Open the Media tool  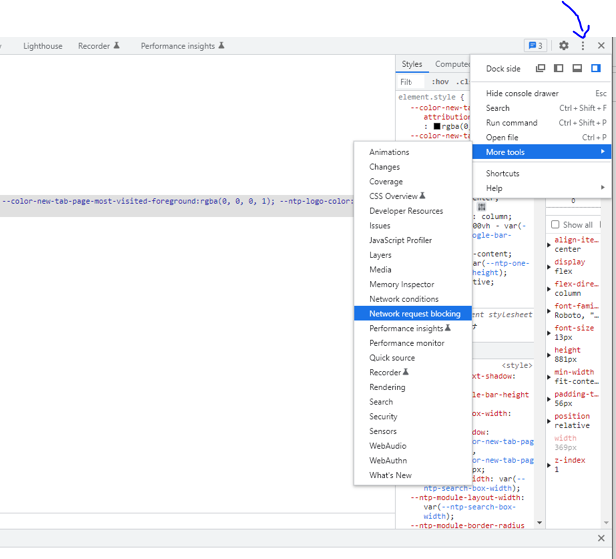[x=413, y=269]
